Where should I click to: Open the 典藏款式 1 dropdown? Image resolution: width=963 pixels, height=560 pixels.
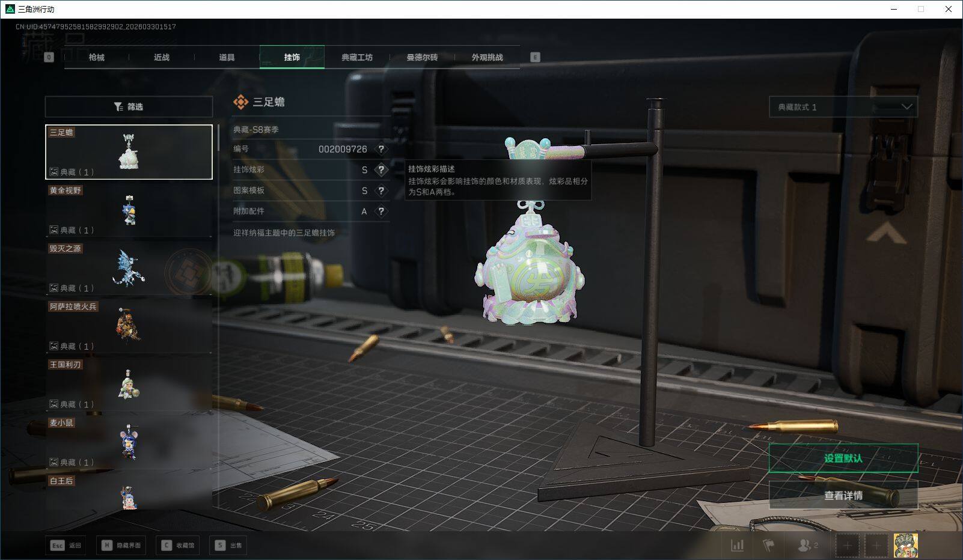click(x=843, y=107)
